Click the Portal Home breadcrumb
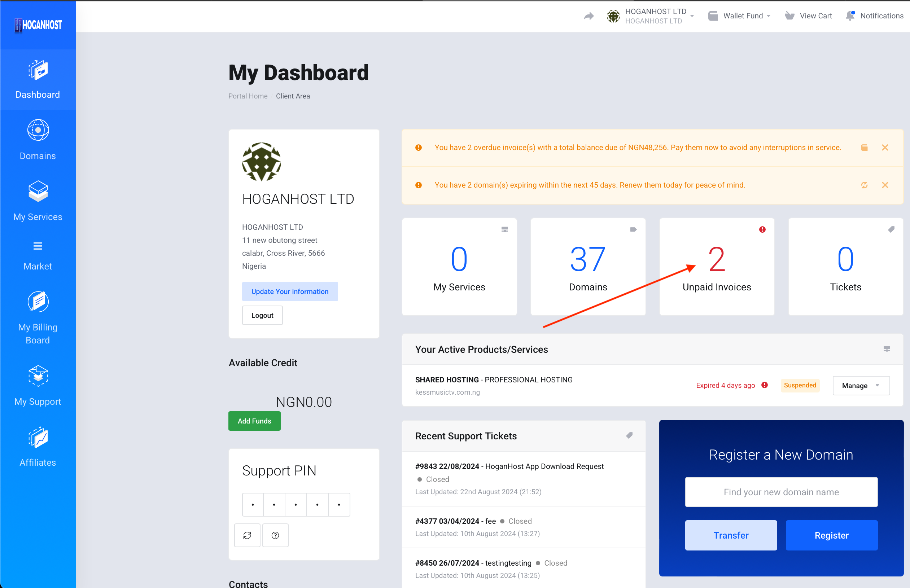The image size is (910, 588). tap(248, 96)
